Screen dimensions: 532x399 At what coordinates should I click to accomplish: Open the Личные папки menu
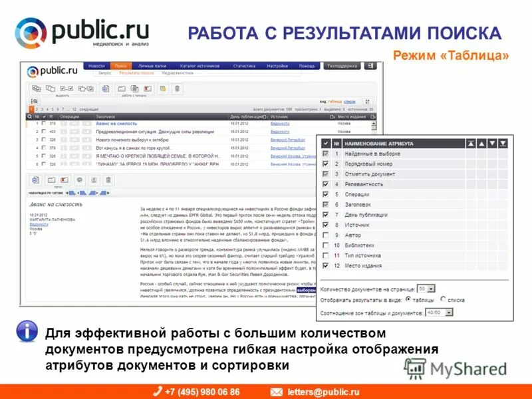click(x=152, y=66)
